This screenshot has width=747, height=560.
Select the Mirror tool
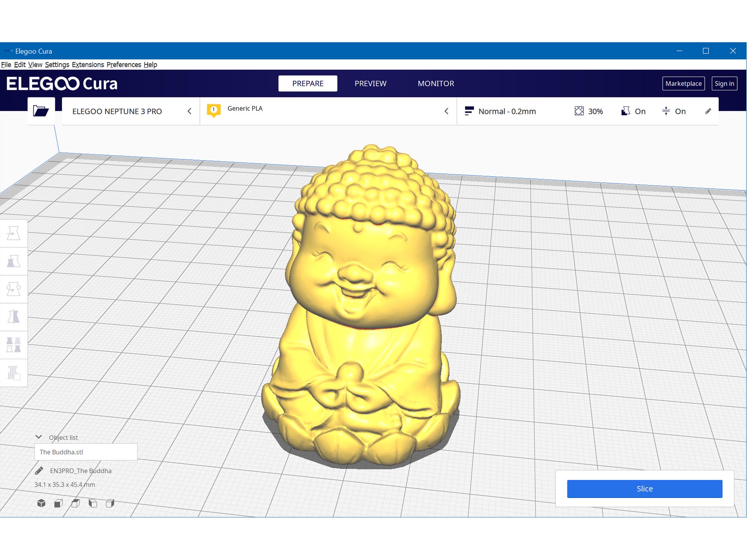[13, 317]
